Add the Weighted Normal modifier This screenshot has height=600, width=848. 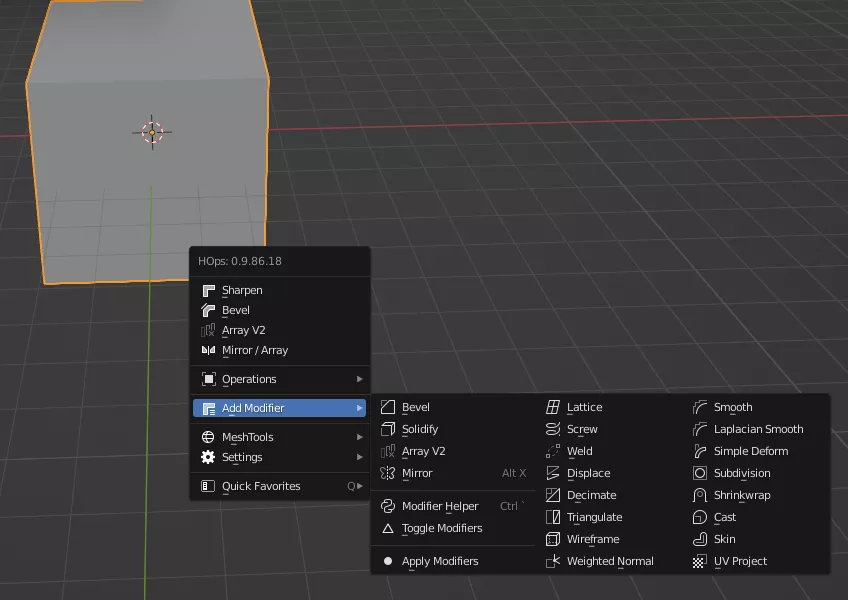point(609,561)
